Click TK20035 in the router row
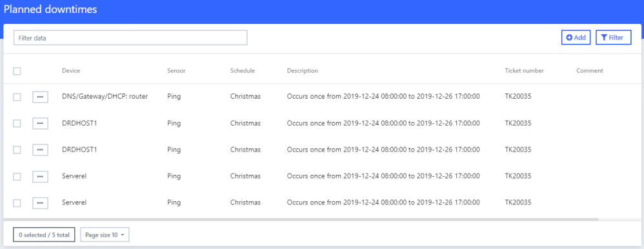This screenshot has height=249, width=644. pyautogui.click(x=518, y=97)
